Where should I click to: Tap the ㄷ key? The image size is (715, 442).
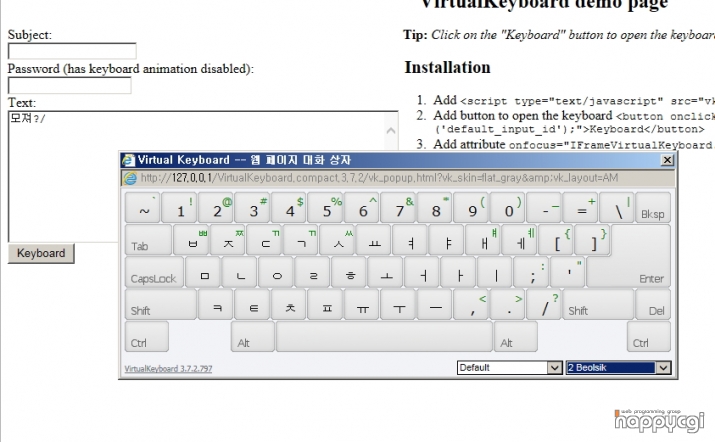tap(264, 239)
